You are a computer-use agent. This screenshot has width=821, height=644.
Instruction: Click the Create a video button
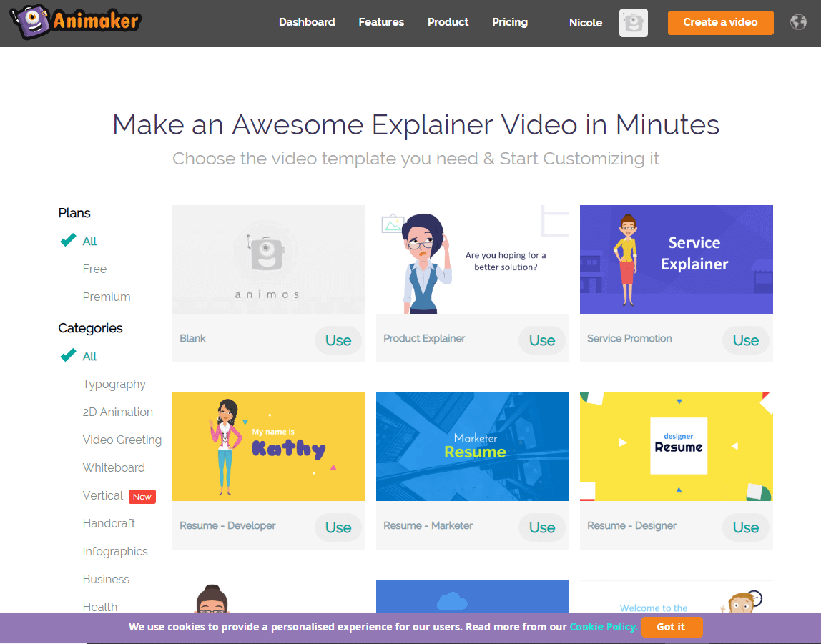coord(720,22)
